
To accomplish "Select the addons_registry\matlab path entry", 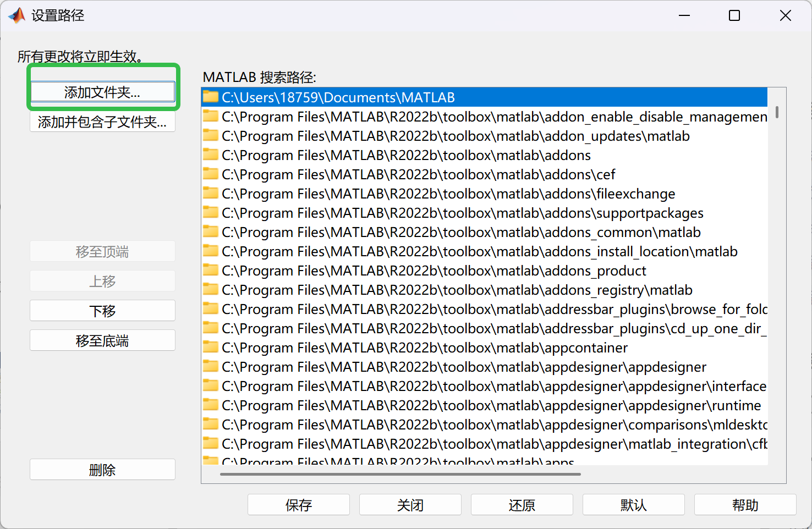I will 485,290.
